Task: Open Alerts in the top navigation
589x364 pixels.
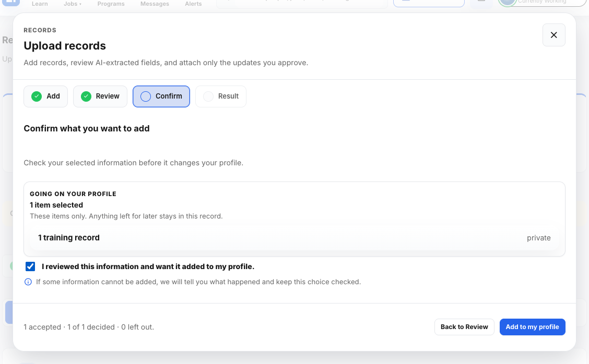Action: click(x=193, y=4)
